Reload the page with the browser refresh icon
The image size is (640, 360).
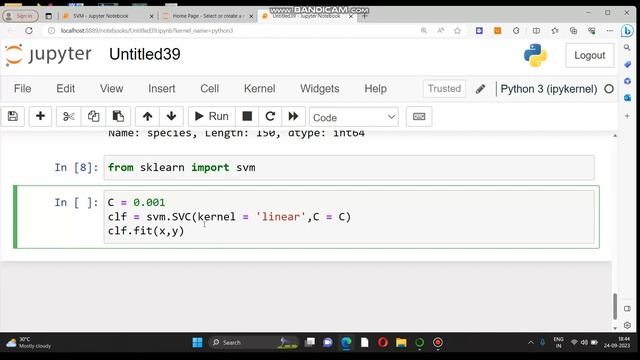tap(29, 31)
